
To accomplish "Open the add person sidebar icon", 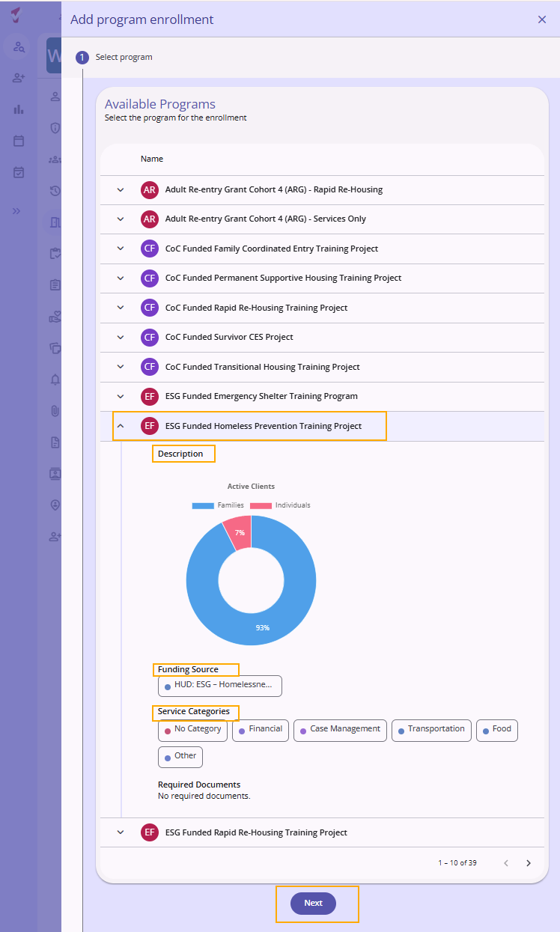I will tap(19, 78).
